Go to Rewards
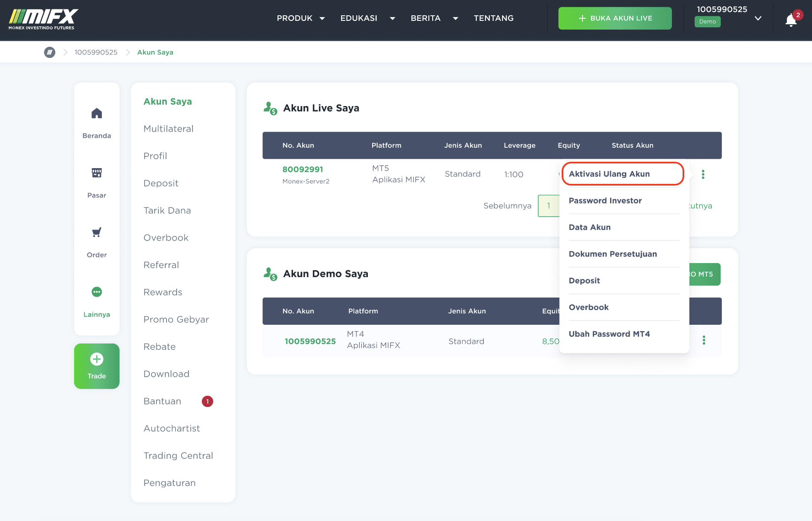Viewport: 812px width, 521px height. pyautogui.click(x=163, y=292)
